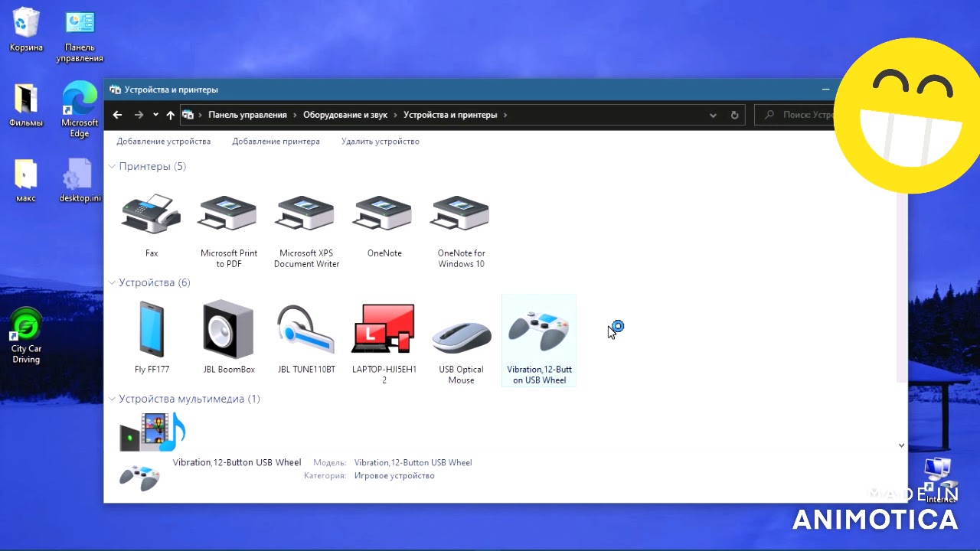Navigate to Панель управления breadcrumb
The width and height of the screenshot is (980, 551).
pyautogui.click(x=247, y=115)
